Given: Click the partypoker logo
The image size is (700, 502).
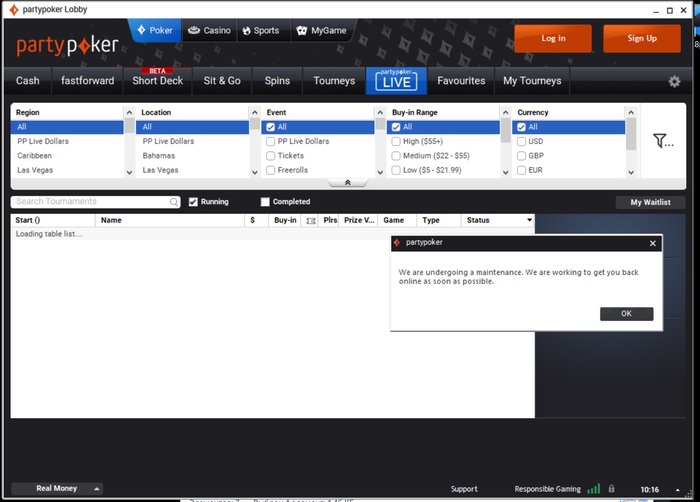Looking at the screenshot, I should coord(67,45).
